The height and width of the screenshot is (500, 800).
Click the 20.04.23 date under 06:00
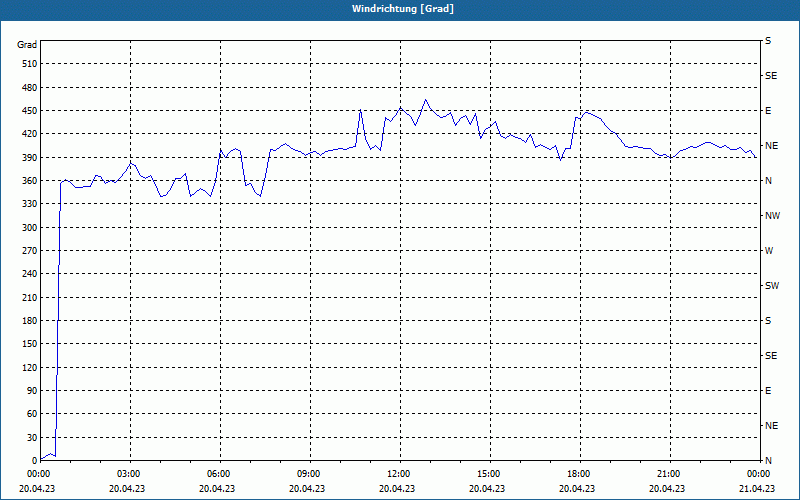pyautogui.click(x=217, y=488)
